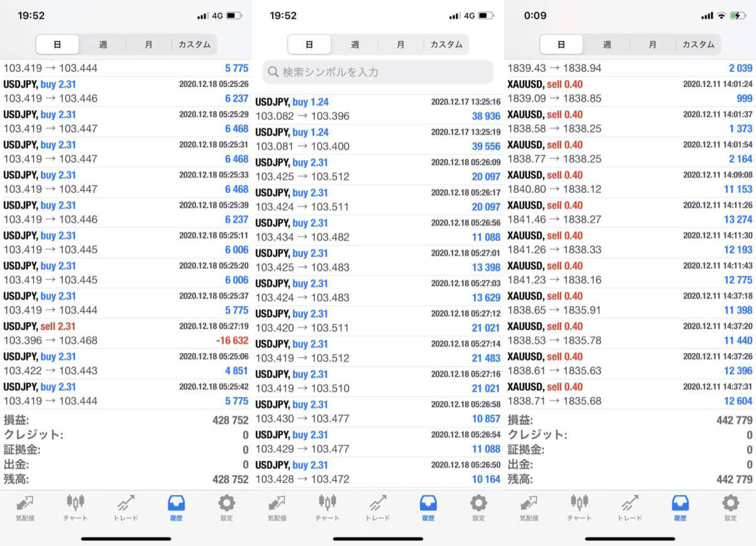The height and width of the screenshot is (546, 756).
Task: Select 日 period tab on middle phone screen
Action: pos(309,44)
